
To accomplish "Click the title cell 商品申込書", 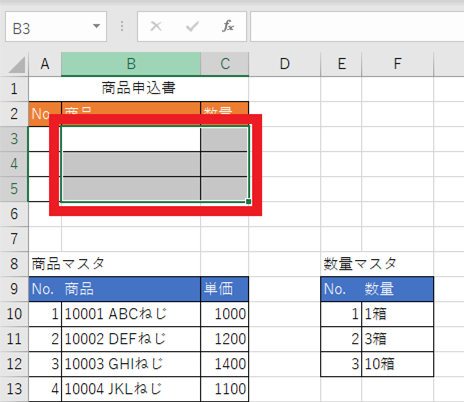I will click(x=138, y=89).
